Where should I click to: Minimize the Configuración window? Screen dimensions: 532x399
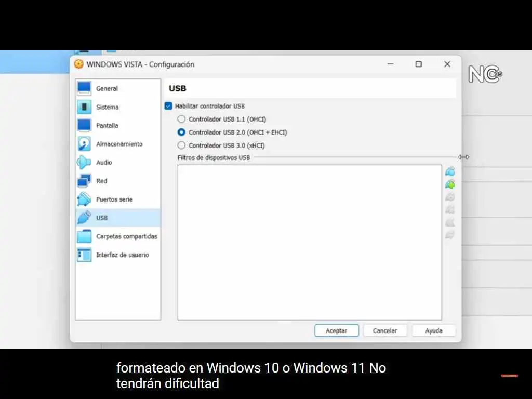point(391,64)
